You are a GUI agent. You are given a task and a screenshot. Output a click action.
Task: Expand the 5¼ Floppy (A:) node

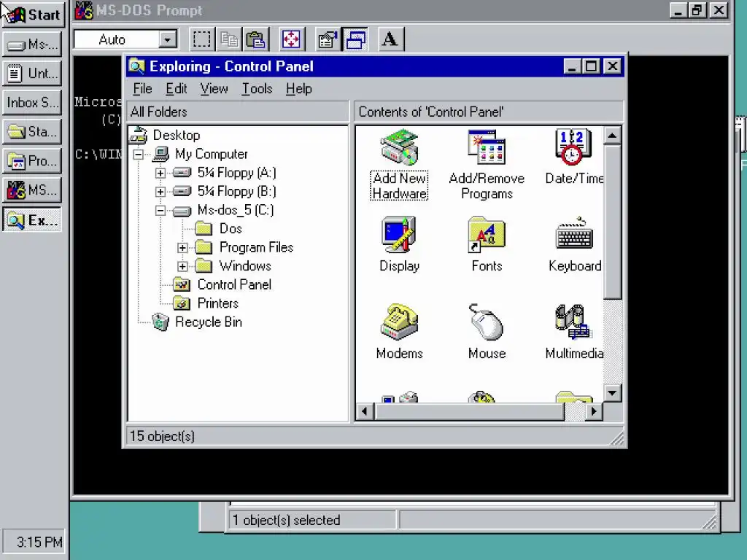point(160,173)
